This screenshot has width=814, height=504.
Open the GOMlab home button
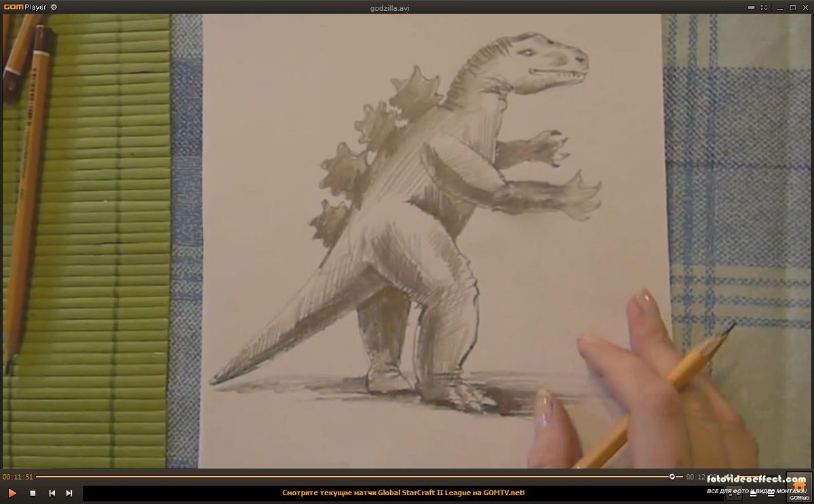(x=799, y=487)
